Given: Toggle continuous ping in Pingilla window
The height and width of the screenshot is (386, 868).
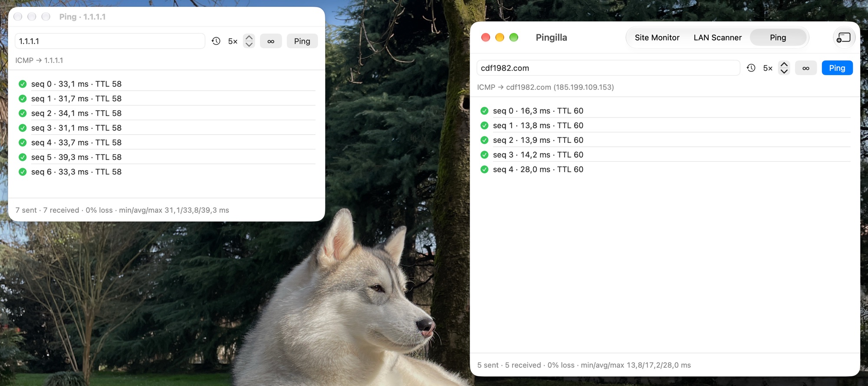Looking at the screenshot, I should pyautogui.click(x=806, y=68).
